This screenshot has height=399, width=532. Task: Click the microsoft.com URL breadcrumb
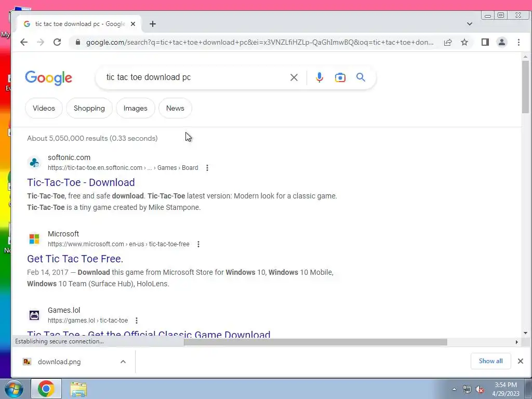point(118,244)
